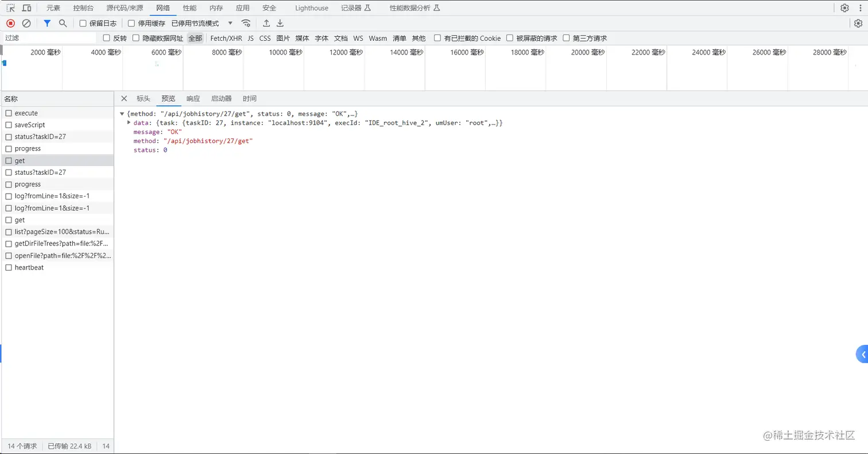Activate the inspect element picker icon
Viewport: 868px width, 454px height.
tap(10, 8)
